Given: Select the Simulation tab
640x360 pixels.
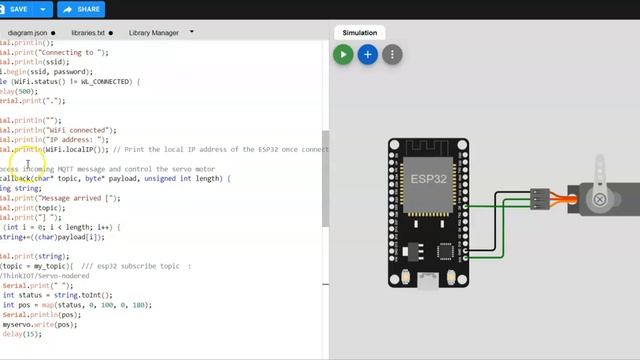Looking at the screenshot, I should [360, 33].
